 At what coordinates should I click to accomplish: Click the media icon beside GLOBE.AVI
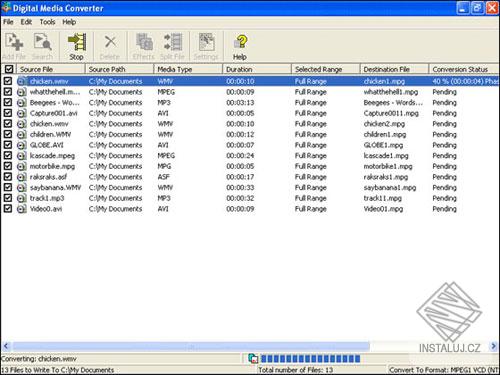(22, 145)
